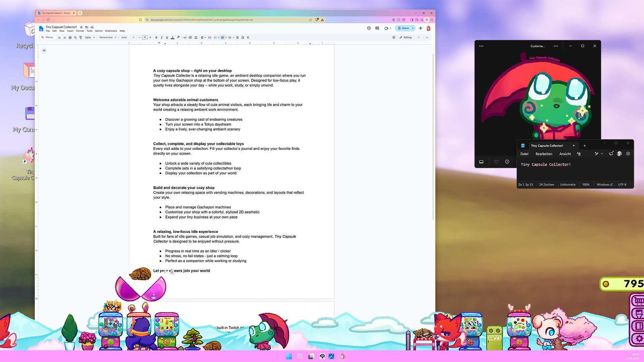Open the Format menu

coord(80,31)
